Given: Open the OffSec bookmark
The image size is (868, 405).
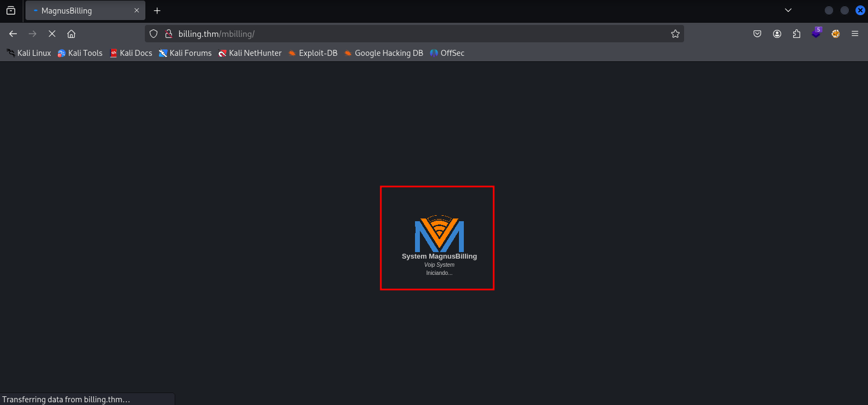Looking at the screenshot, I should point(447,53).
